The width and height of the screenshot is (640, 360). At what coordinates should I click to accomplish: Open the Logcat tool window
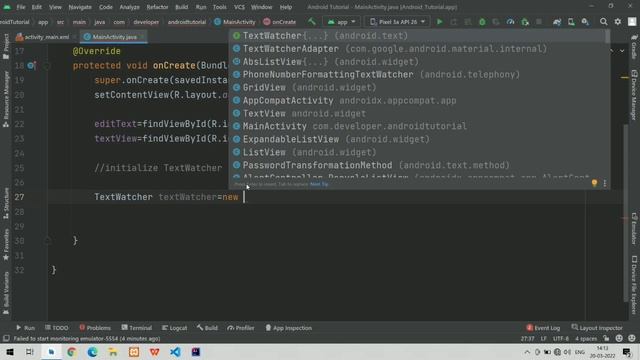coord(175,328)
